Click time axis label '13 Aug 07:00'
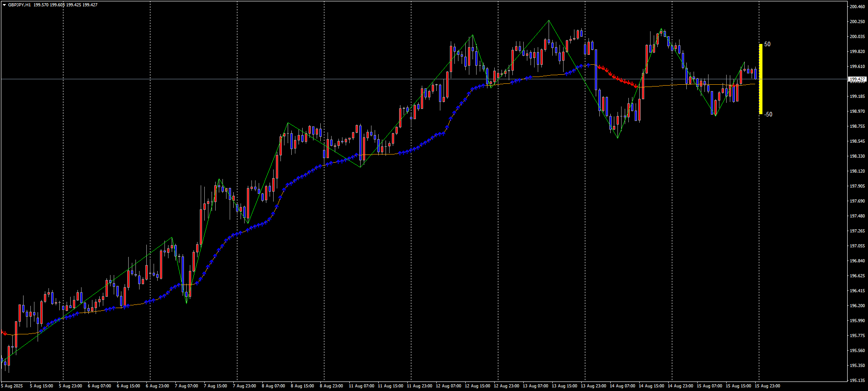The height and width of the screenshot is (391, 868). [x=535, y=386]
